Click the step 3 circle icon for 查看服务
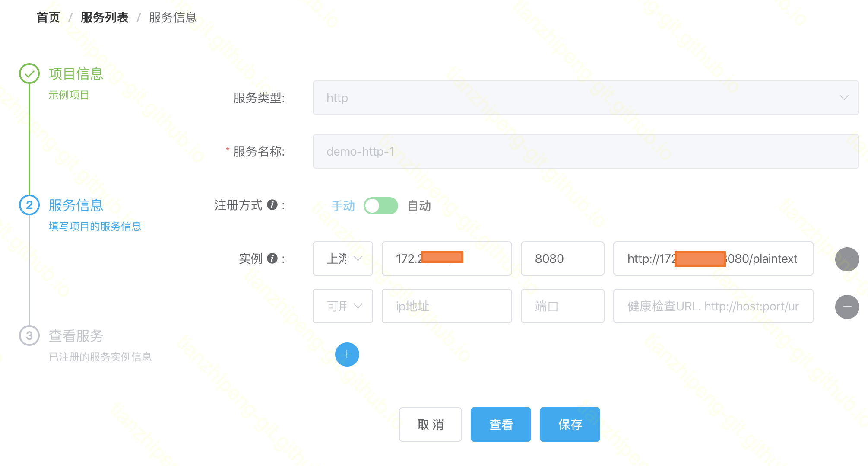The image size is (868, 466). [29, 336]
